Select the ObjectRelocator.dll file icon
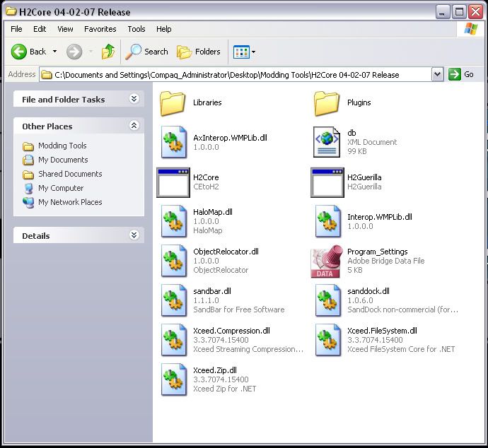The image size is (488, 448). click(x=174, y=261)
